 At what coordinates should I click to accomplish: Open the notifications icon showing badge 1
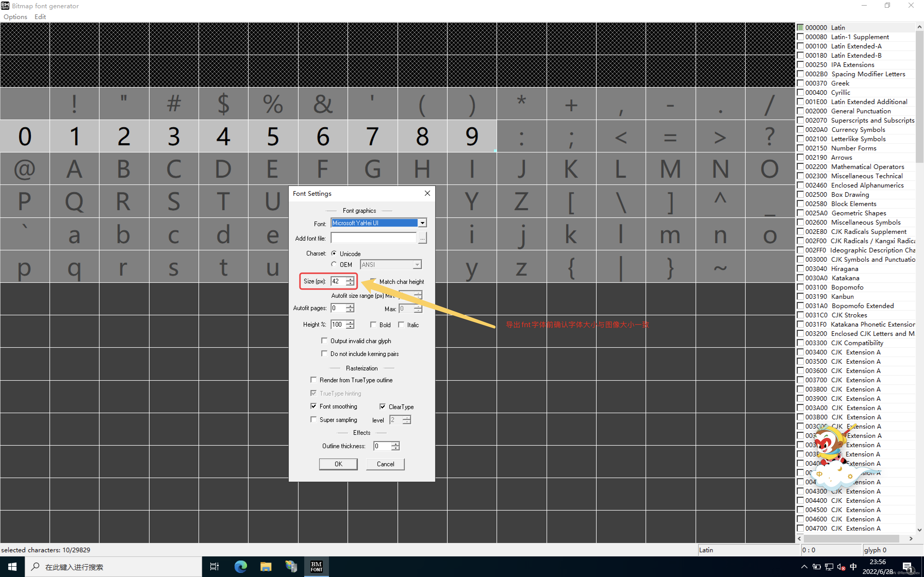pos(909,567)
